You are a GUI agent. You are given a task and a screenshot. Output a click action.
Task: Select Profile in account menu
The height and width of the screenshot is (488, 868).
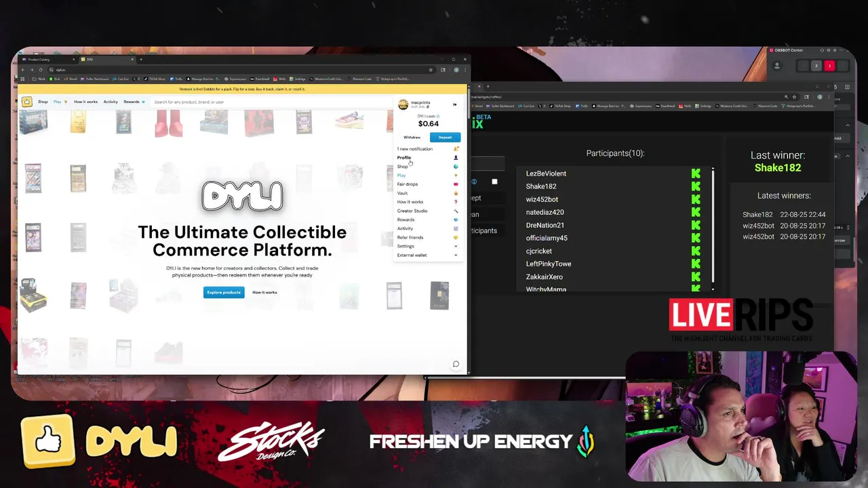click(x=404, y=157)
